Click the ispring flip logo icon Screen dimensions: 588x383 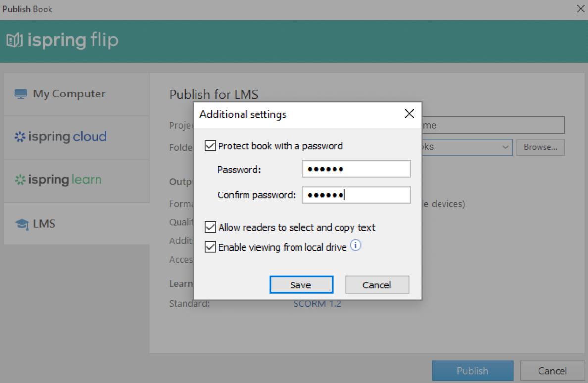(15, 40)
